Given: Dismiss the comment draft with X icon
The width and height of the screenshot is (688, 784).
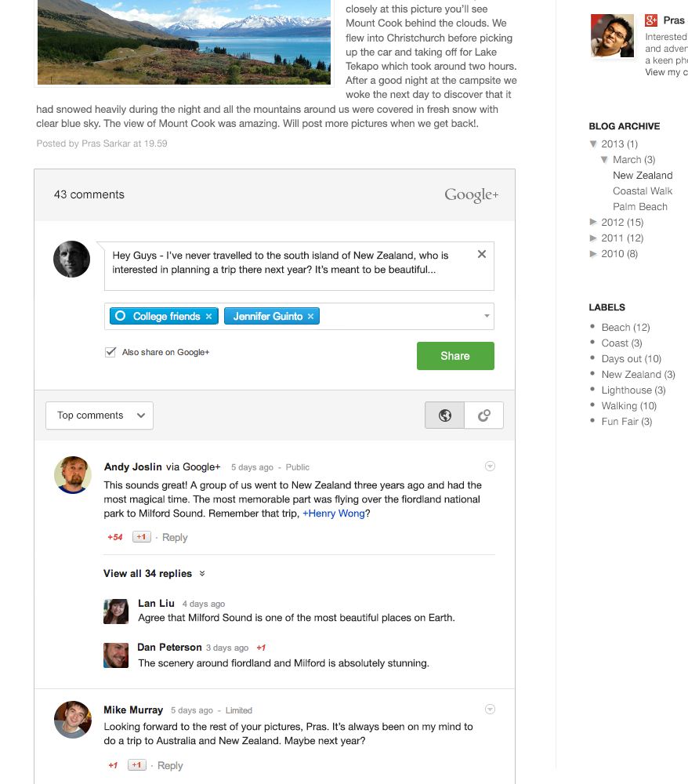Looking at the screenshot, I should (481, 254).
